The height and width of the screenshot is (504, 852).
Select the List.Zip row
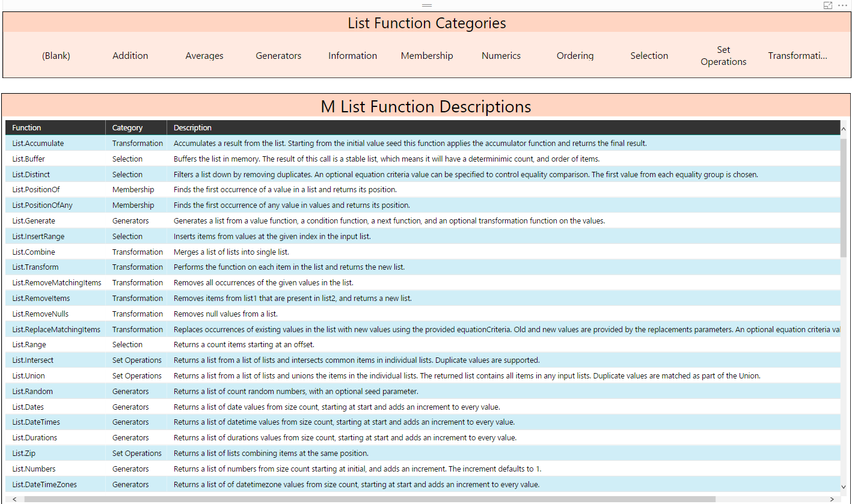[x=23, y=453]
